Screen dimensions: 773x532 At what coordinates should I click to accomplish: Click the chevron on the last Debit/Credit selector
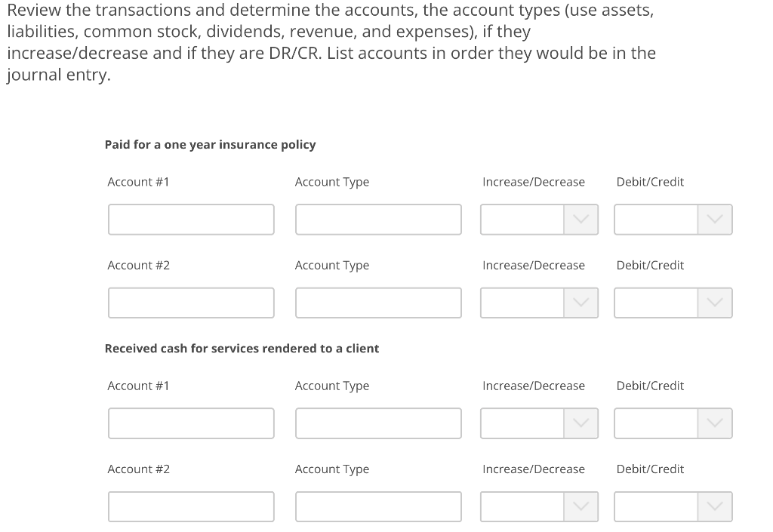715,506
